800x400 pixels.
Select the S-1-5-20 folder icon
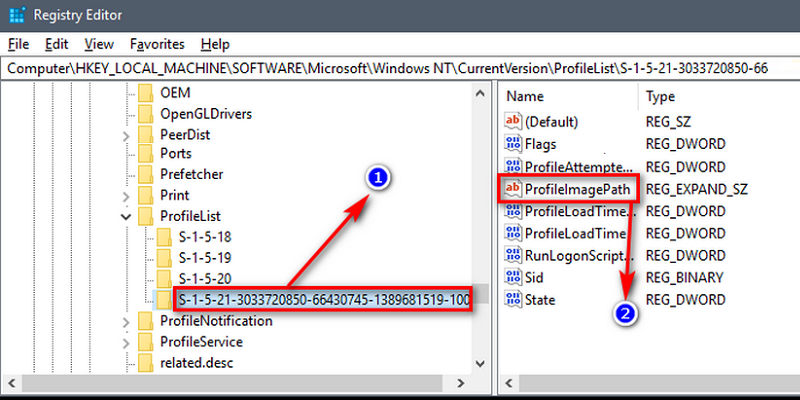click(x=164, y=278)
